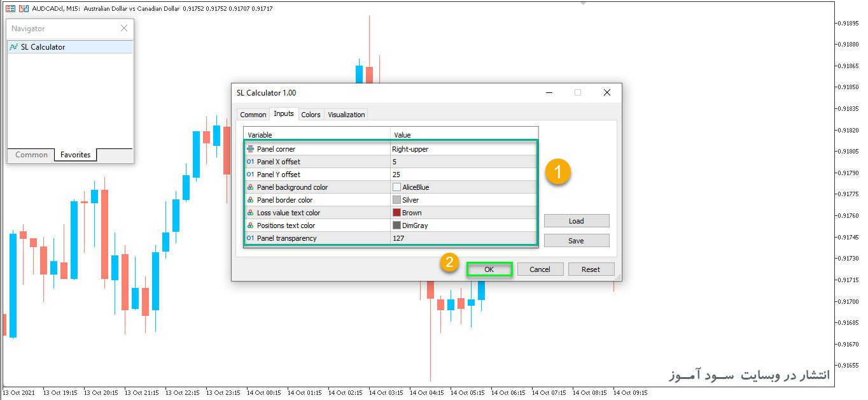
Task: Open the Panel corner Right-upper value dropdown
Action: tap(463, 149)
